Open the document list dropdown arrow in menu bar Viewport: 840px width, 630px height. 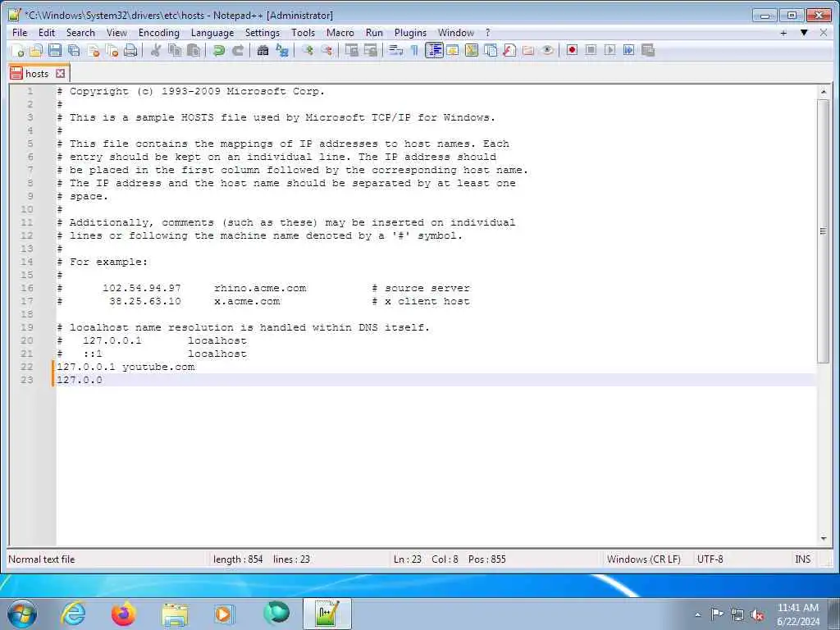coord(804,33)
